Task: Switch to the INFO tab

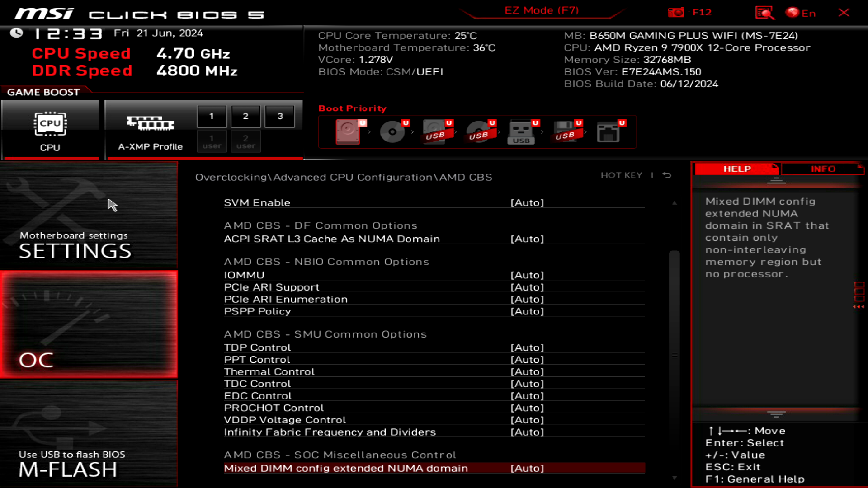Action: (x=823, y=169)
